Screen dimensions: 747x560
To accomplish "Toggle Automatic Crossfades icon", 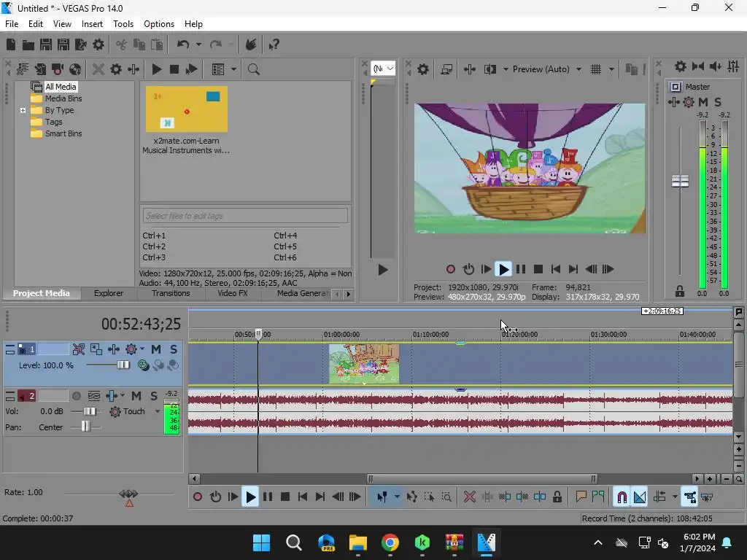I will pos(640,497).
